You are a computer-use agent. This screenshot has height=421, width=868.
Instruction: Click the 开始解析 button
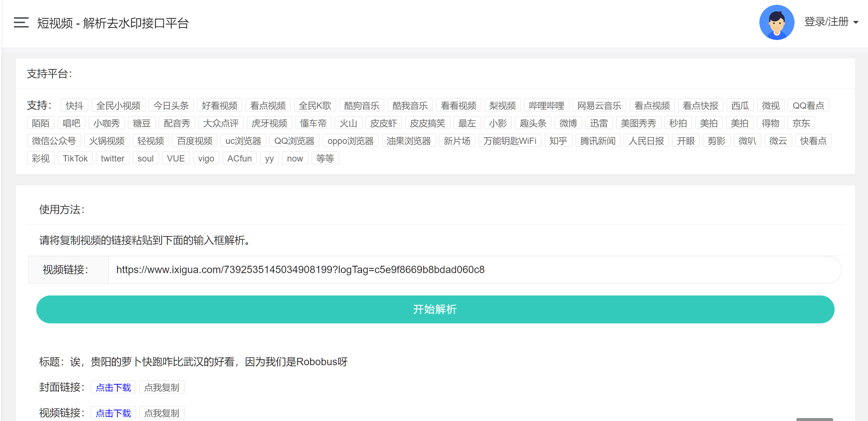click(x=435, y=309)
